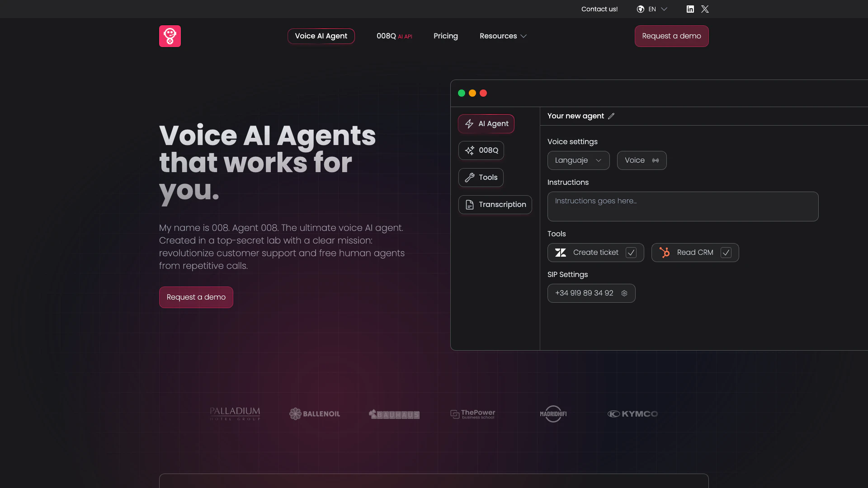Click the gear icon next to SIP phone number
Image resolution: width=868 pixels, height=488 pixels.
[624, 293]
